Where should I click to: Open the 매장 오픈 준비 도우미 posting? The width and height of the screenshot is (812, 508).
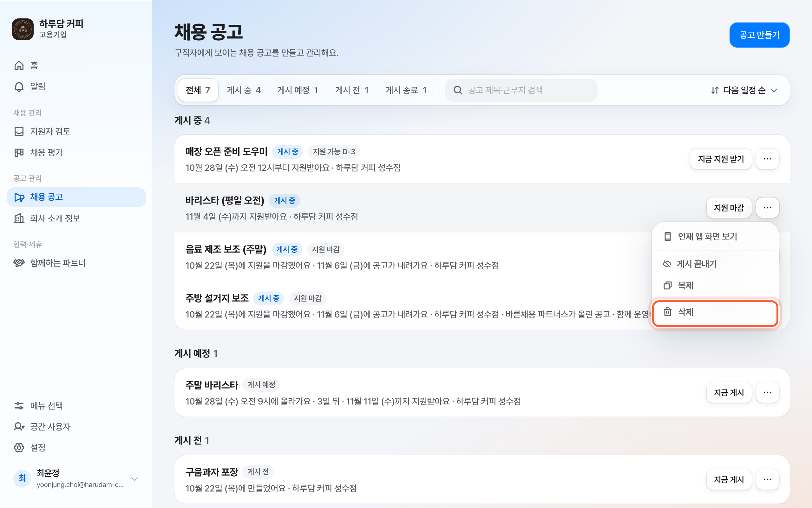pyautogui.click(x=226, y=151)
